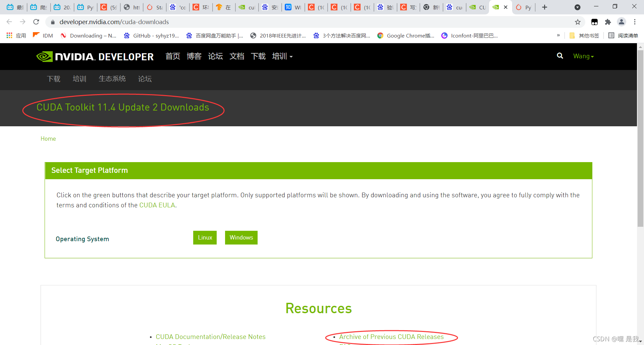
Task: Click 首页 in the top navigation
Action: point(173,56)
